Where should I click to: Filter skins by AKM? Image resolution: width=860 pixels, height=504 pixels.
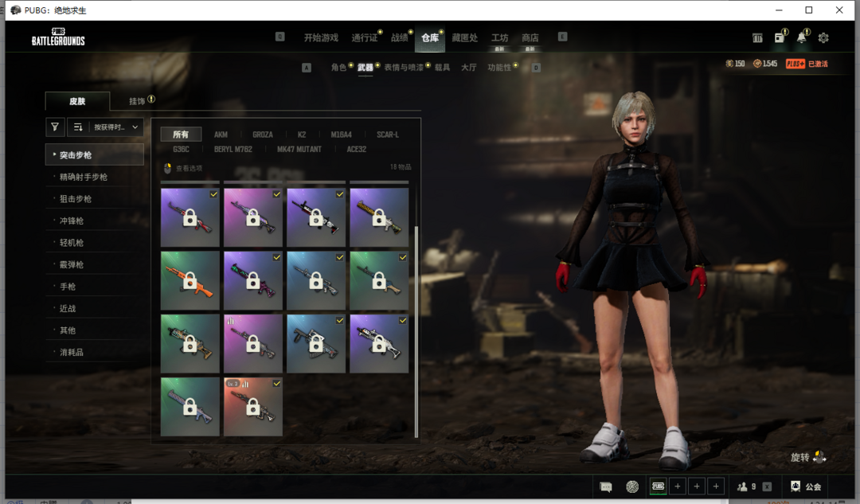click(221, 135)
